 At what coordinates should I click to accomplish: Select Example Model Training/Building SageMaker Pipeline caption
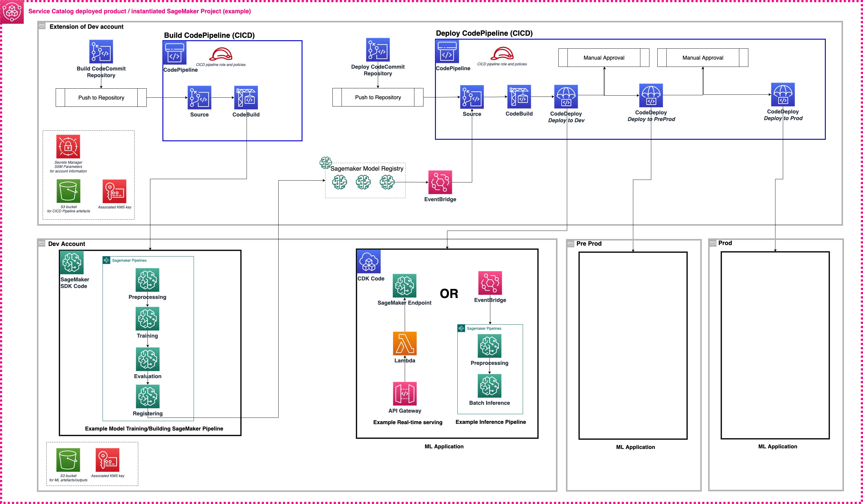[154, 428]
